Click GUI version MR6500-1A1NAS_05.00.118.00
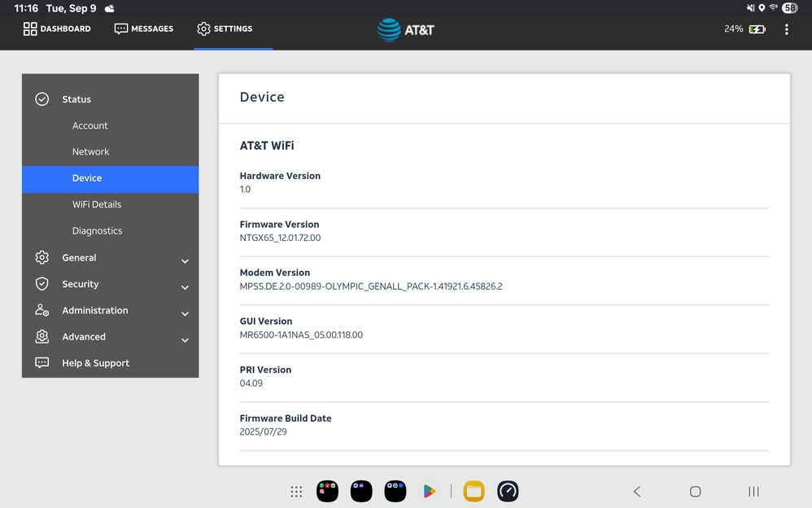812x508 pixels. pos(301,335)
